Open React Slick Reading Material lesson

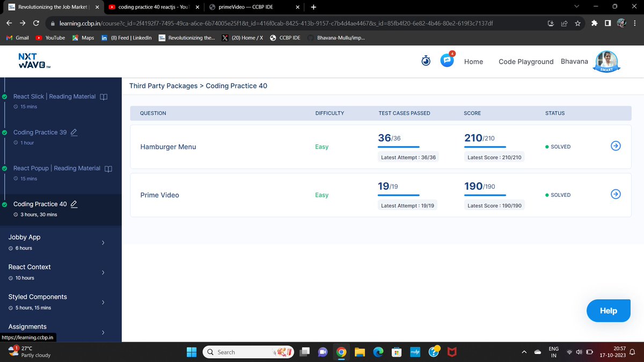[x=54, y=97]
